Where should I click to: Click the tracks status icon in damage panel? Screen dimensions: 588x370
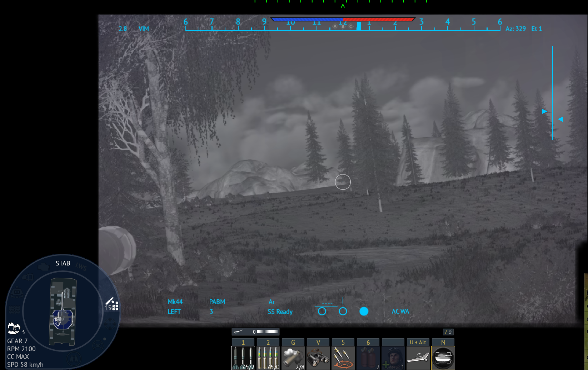[14, 309]
